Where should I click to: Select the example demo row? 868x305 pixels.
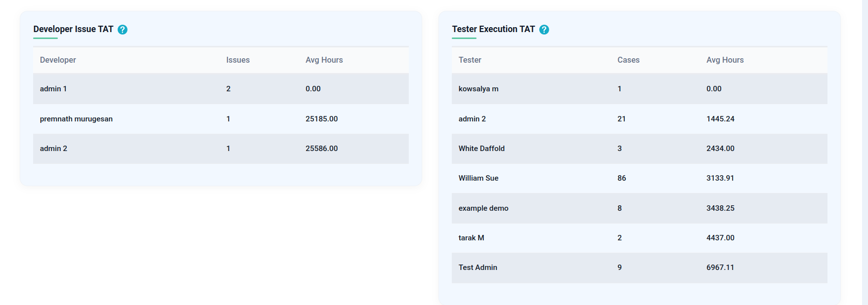click(x=640, y=208)
